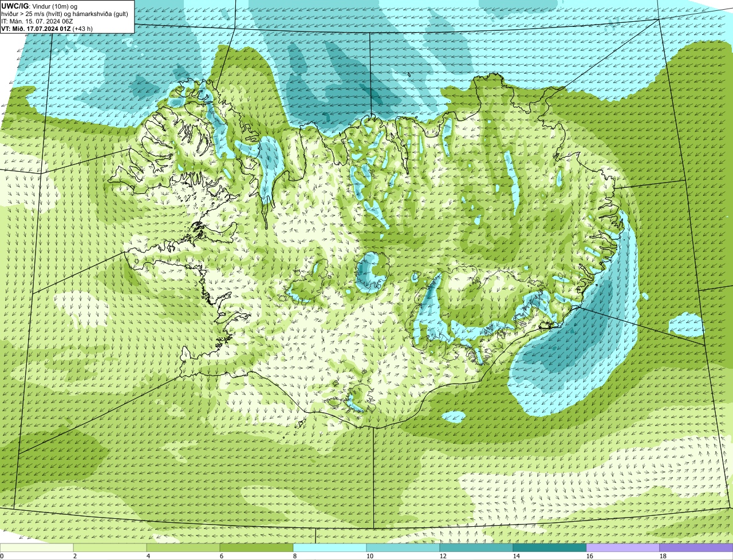Click the 'VT: Mið. 17.07.2024 01Z (+43 h)' line
733x560 pixels.
(47, 28)
